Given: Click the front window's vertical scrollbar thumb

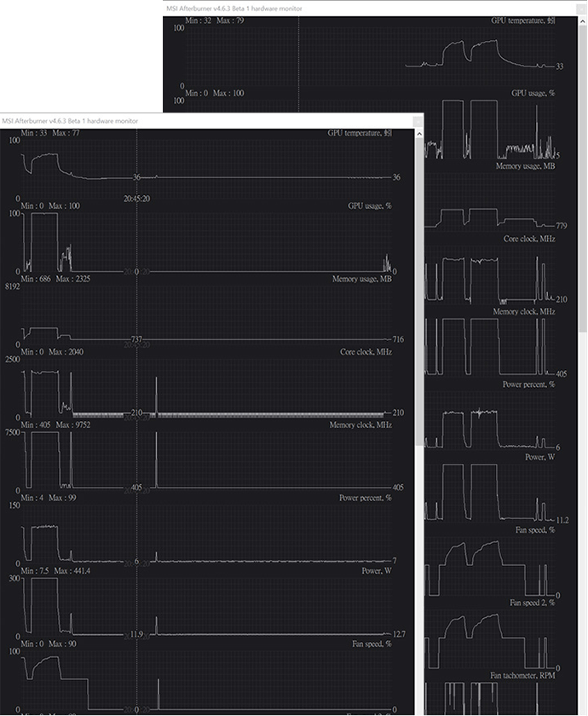Looking at the screenshot, I should (x=418, y=290).
